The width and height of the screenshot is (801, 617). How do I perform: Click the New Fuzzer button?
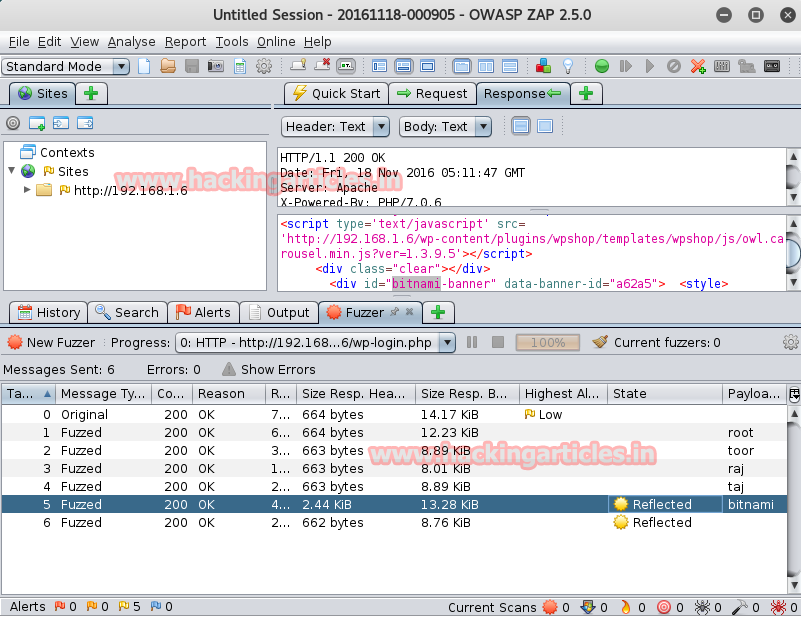point(51,342)
